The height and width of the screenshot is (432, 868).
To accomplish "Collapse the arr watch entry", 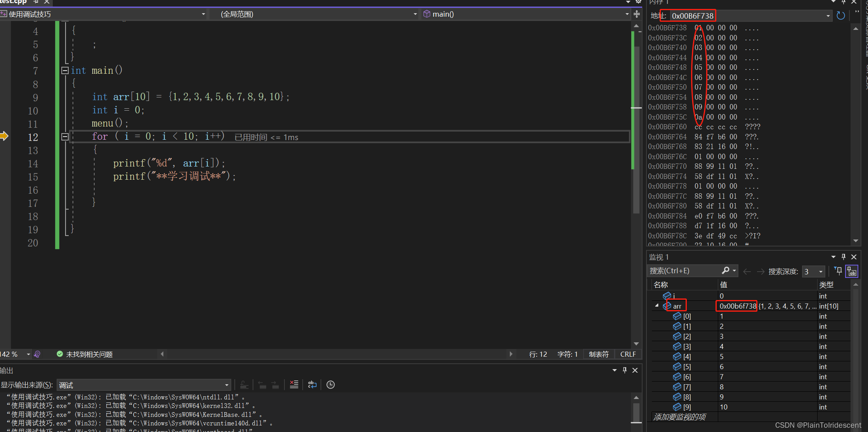I will pyautogui.click(x=657, y=306).
